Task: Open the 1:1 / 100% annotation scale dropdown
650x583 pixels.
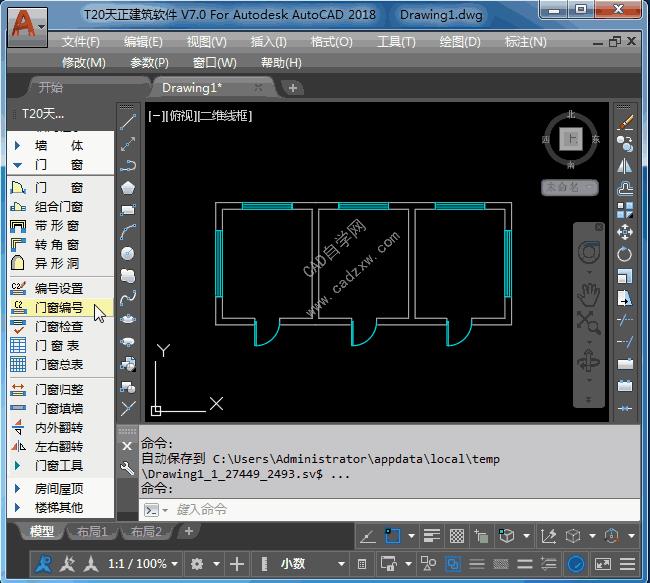Action: 143,564
